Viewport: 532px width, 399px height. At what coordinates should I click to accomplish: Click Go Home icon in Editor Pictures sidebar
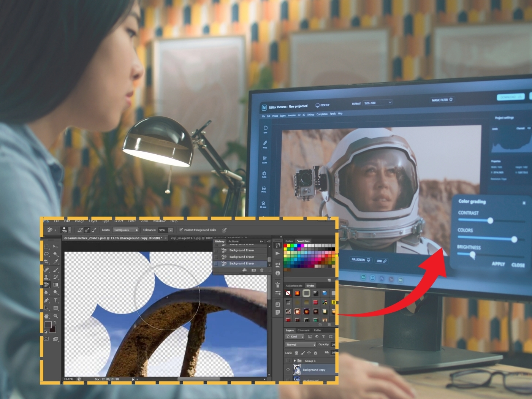click(x=263, y=204)
